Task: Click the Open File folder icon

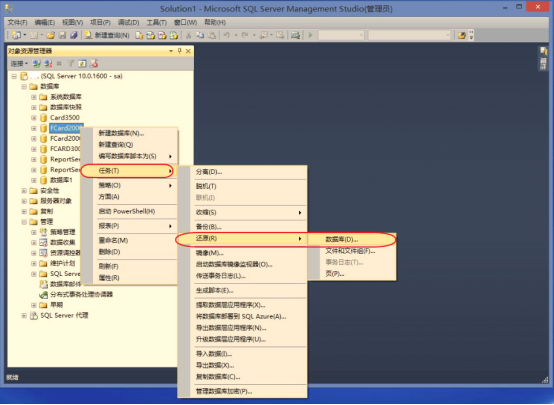Action: tap(51, 35)
